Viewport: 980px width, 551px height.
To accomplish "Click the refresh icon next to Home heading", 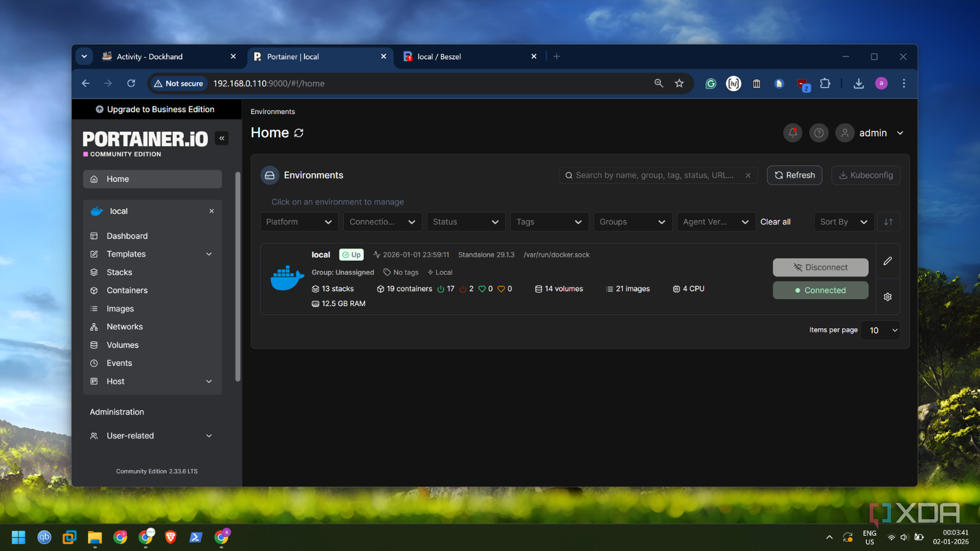I will (x=299, y=133).
